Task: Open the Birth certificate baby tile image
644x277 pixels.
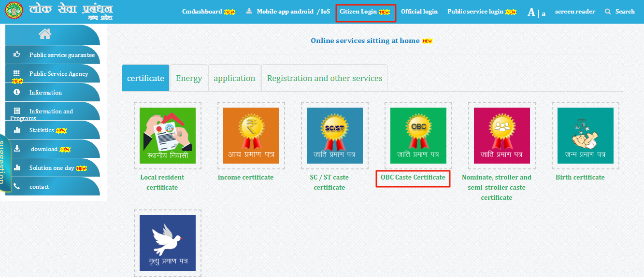Action: (x=586, y=136)
